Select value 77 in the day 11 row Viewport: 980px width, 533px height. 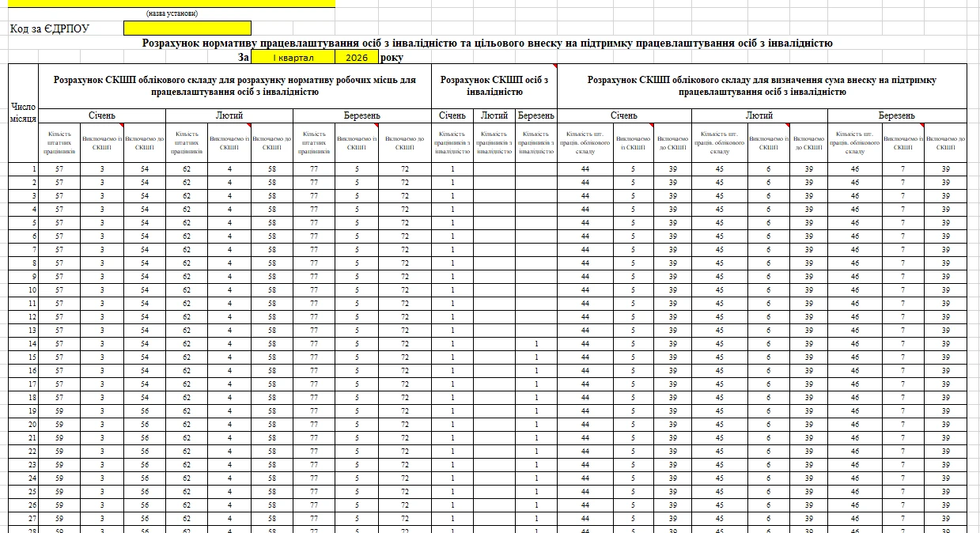pos(314,304)
